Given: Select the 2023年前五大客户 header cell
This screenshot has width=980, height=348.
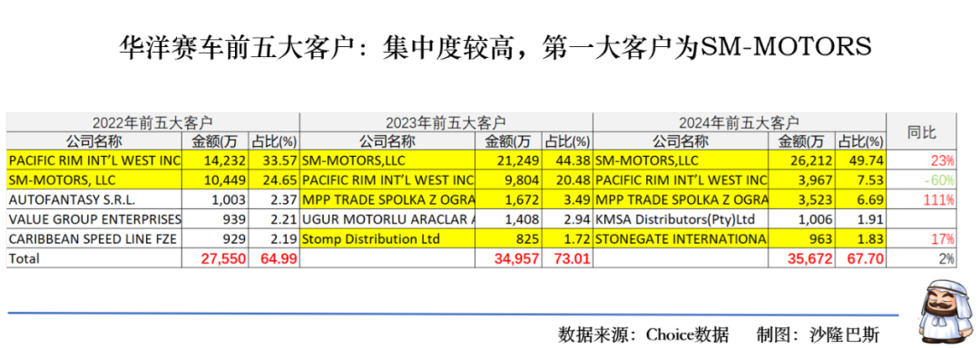Looking at the screenshot, I should coord(446,122).
